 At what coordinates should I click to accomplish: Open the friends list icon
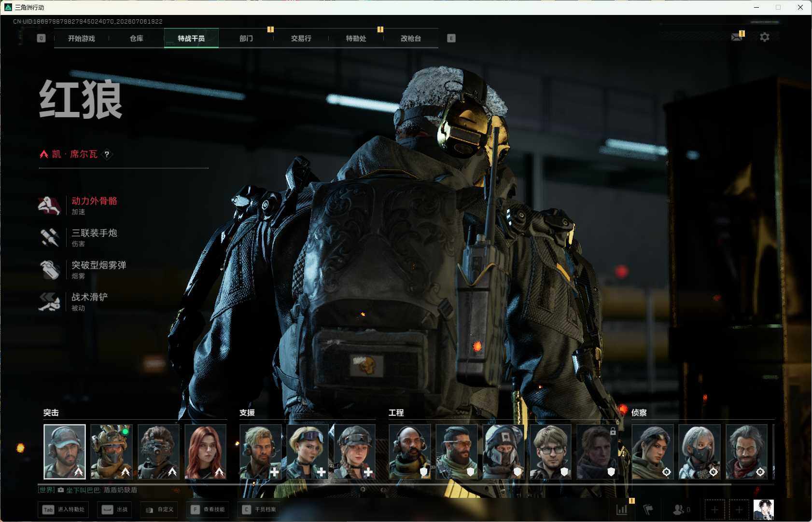(681, 509)
